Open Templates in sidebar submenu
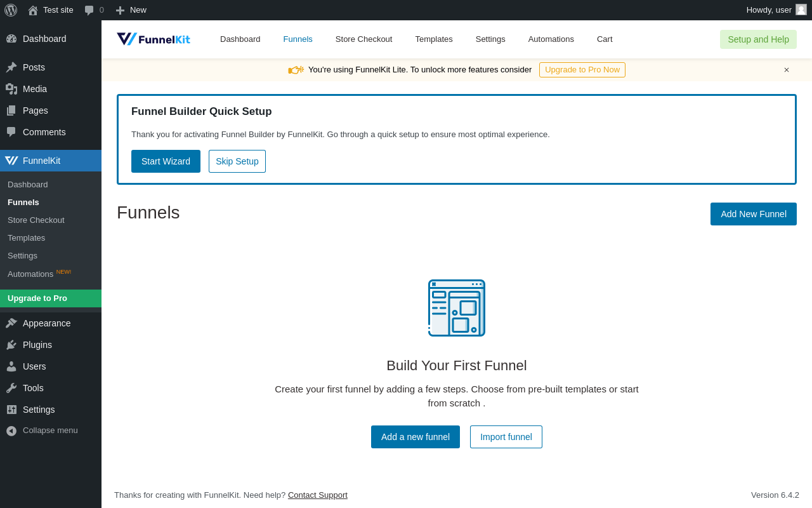812x508 pixels. [x=51, y=238]
